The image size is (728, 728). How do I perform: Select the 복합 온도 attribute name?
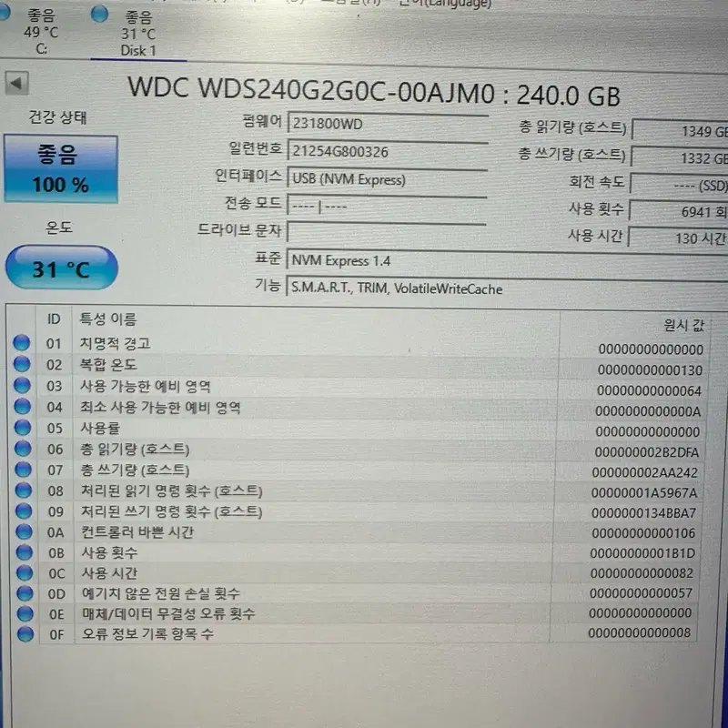click(108, 365)
